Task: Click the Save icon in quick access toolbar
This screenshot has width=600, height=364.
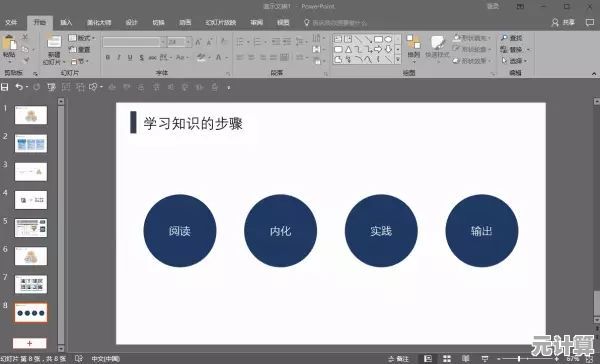Action: [x=5, y=87]
